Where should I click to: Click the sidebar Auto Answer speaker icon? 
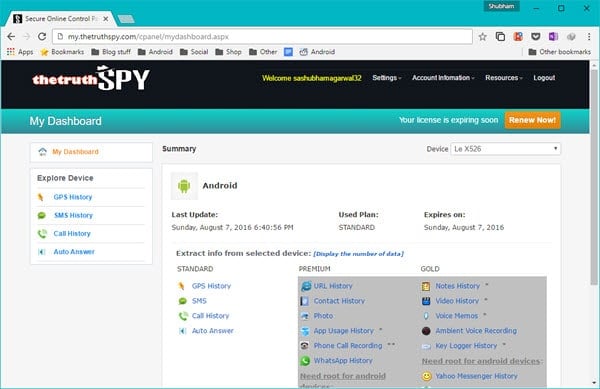42,252
